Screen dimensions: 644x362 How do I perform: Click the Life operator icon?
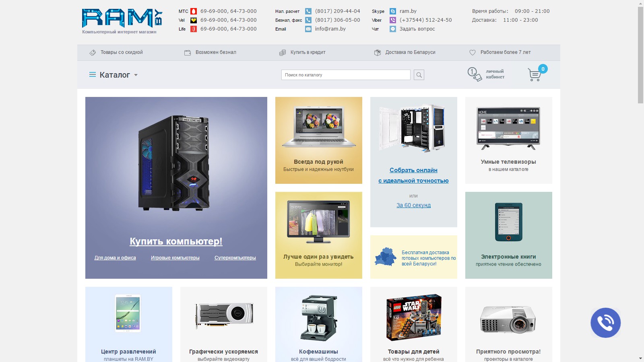[194, 29]
